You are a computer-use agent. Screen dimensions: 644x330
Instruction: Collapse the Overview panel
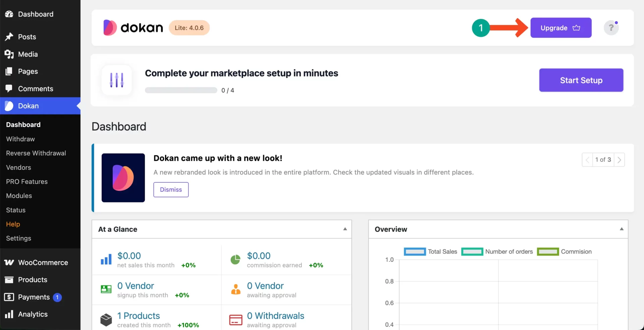(x=622, y=229)
